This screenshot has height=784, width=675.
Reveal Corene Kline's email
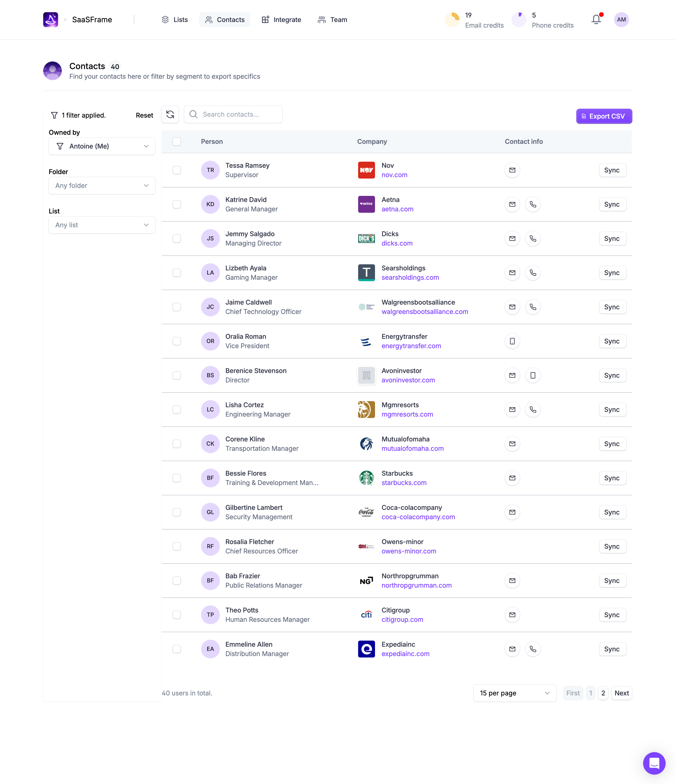coord(512,444)
